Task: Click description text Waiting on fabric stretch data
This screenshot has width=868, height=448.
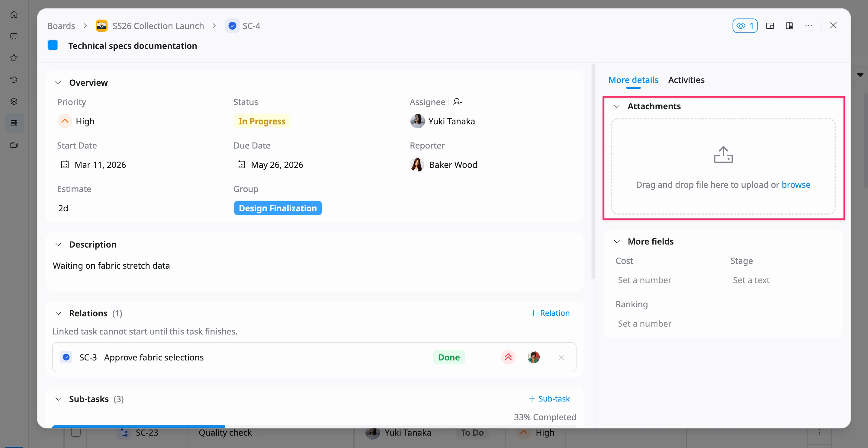Action: (111, 266)
